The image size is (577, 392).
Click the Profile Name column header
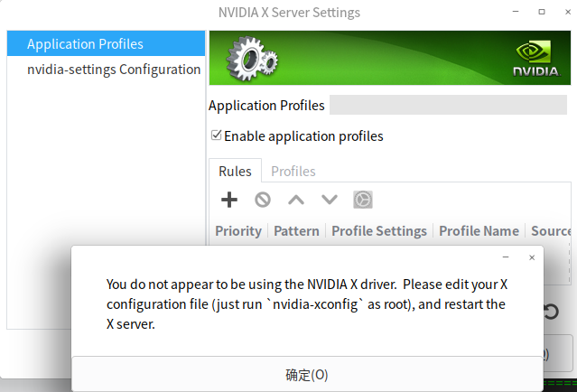479,231
